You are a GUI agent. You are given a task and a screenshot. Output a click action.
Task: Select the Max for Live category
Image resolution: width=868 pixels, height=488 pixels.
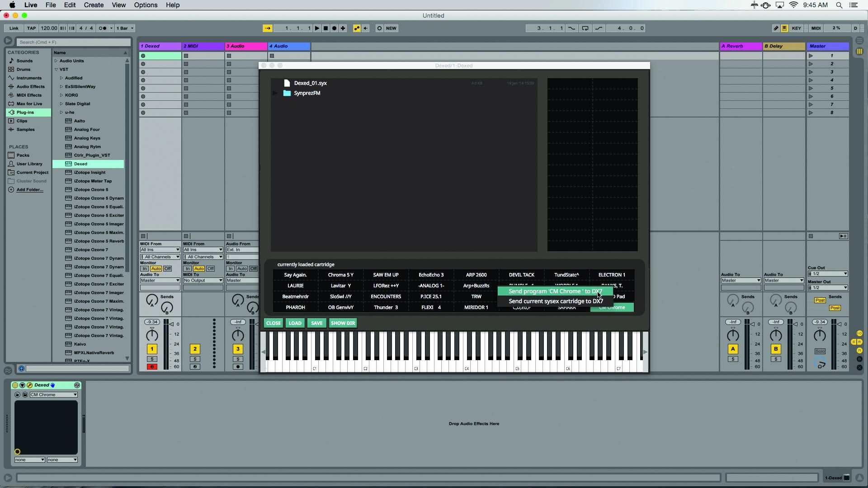pos(29,103)
